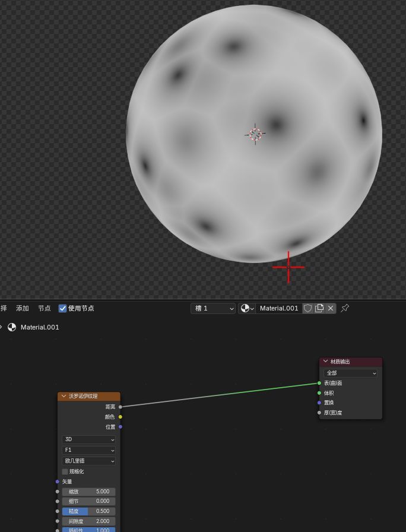The width and height of the screenshot is (406, 532).
Task: Click the fake user shield icon
Action: coord(307,308)
